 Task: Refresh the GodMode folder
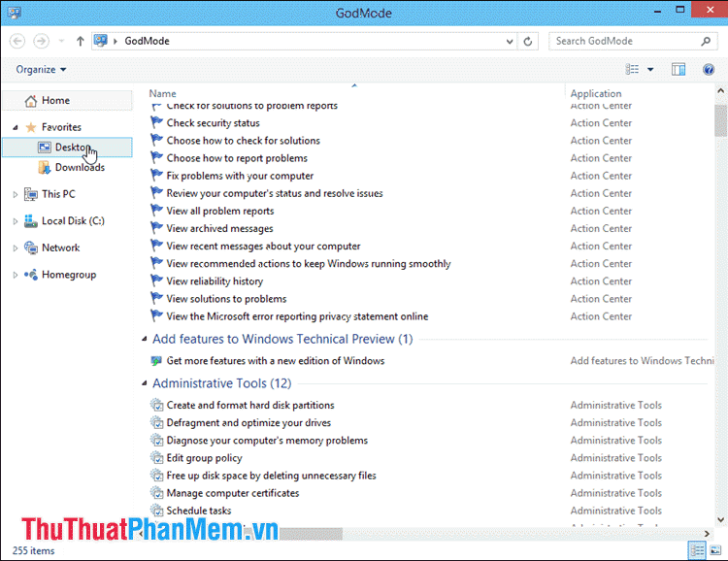point(528,42)
